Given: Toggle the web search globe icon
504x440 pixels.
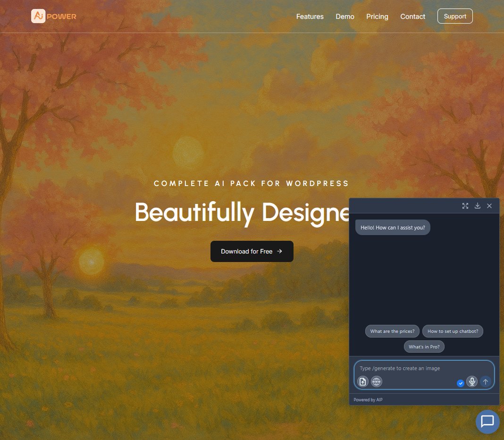Looking at the screenshot, I should tap(376, 381).
